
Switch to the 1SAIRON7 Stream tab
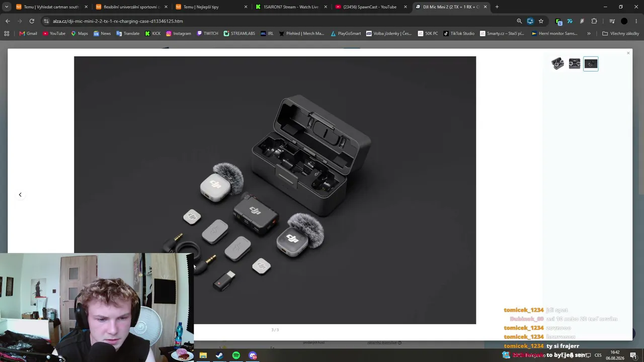click(290, 7)
